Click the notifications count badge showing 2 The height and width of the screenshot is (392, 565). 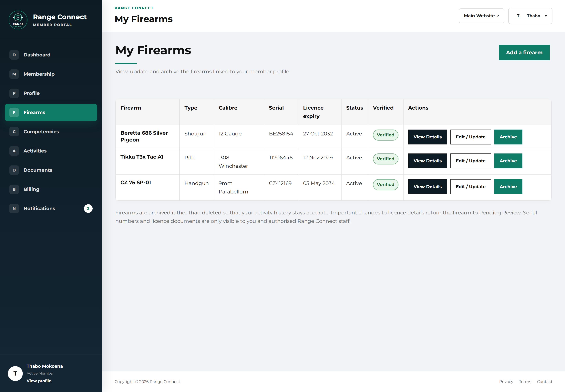click(x=88, y=209)
